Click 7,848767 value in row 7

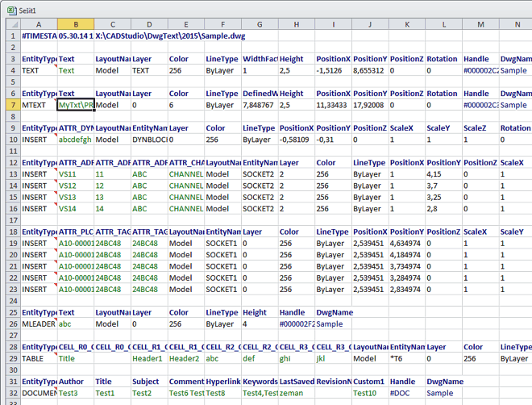[260, 105]
